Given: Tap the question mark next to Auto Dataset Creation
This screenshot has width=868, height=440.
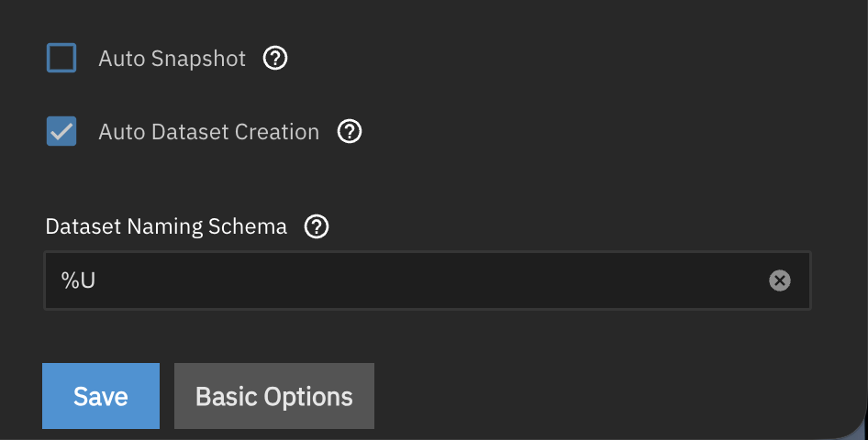Looking at the screenshot, I should pos(350,132).
